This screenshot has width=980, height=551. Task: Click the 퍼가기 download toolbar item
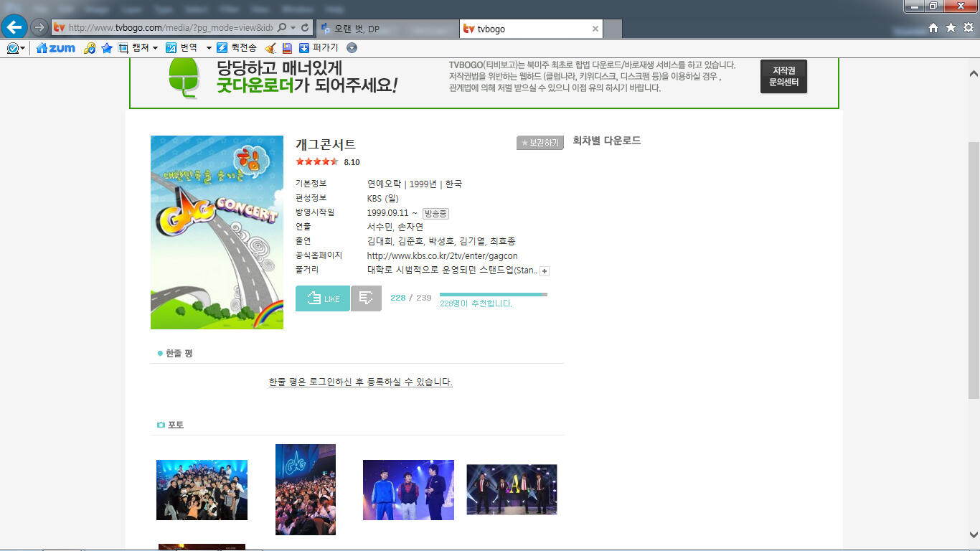coord(319,48)
